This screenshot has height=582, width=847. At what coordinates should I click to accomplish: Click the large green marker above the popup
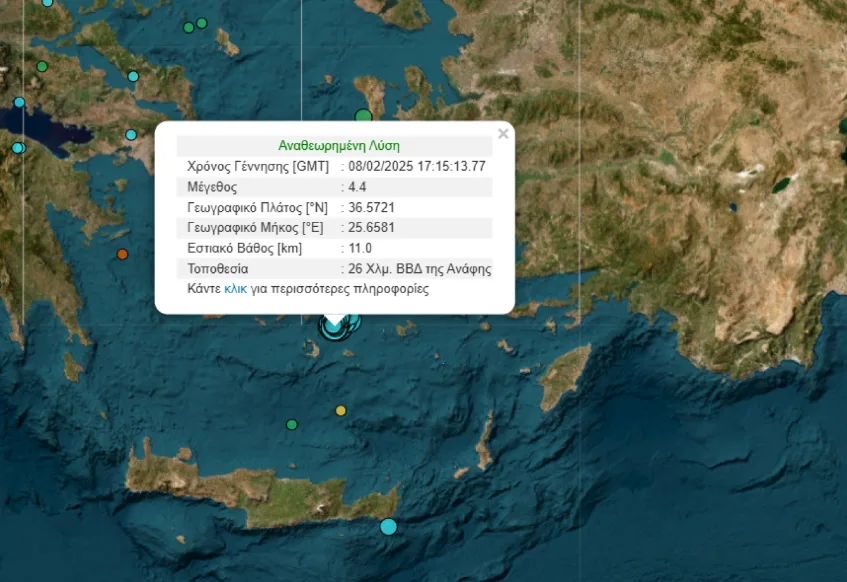point(363,117)
